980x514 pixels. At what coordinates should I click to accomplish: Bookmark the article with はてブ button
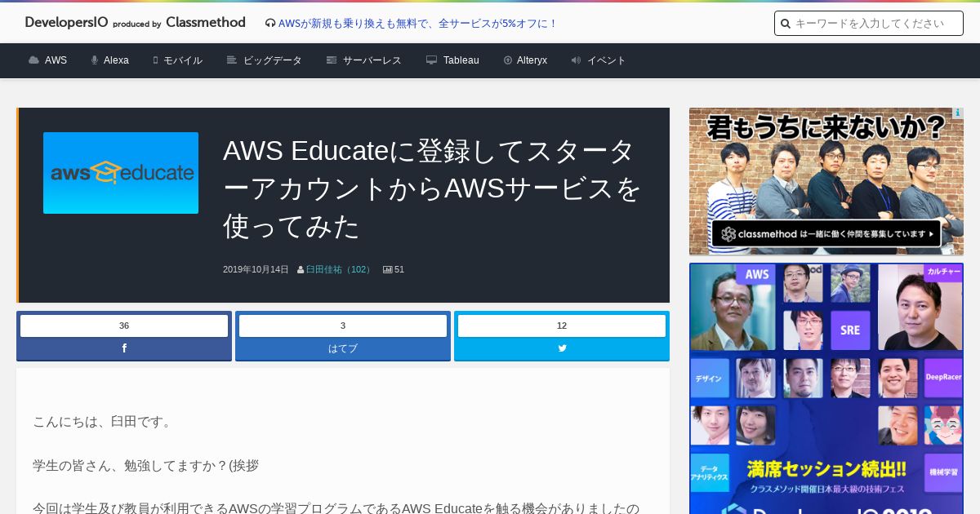(x=343, y=348)
